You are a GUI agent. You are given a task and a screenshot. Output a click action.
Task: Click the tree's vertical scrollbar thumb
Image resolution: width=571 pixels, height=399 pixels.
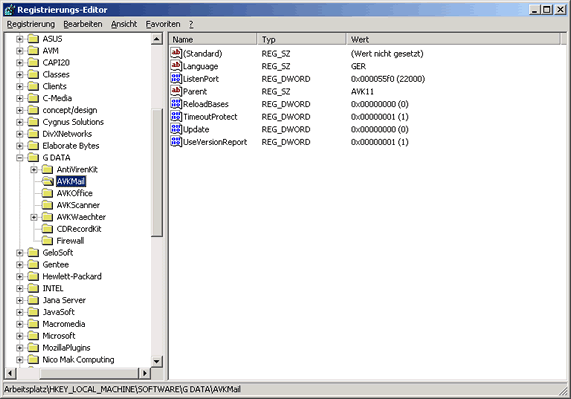click(x=157, y=173)
